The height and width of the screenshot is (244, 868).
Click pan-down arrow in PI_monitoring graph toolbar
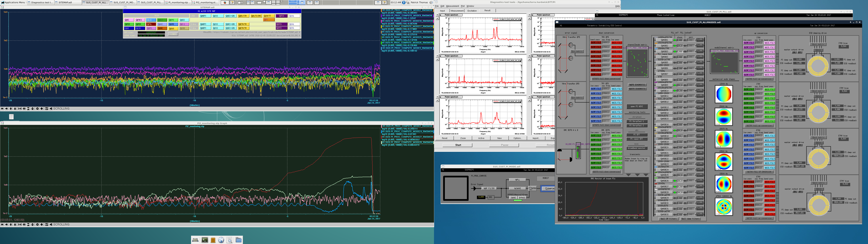click(15, 108)
